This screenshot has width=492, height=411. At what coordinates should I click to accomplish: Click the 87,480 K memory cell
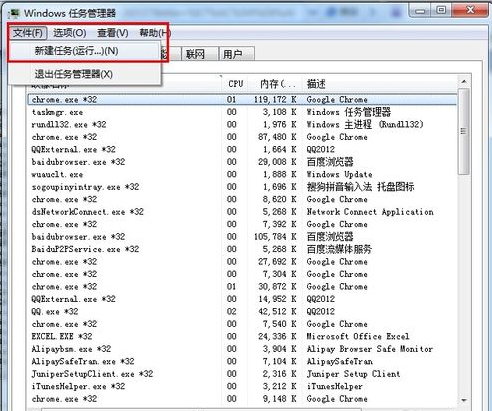(x=277, y=137)
